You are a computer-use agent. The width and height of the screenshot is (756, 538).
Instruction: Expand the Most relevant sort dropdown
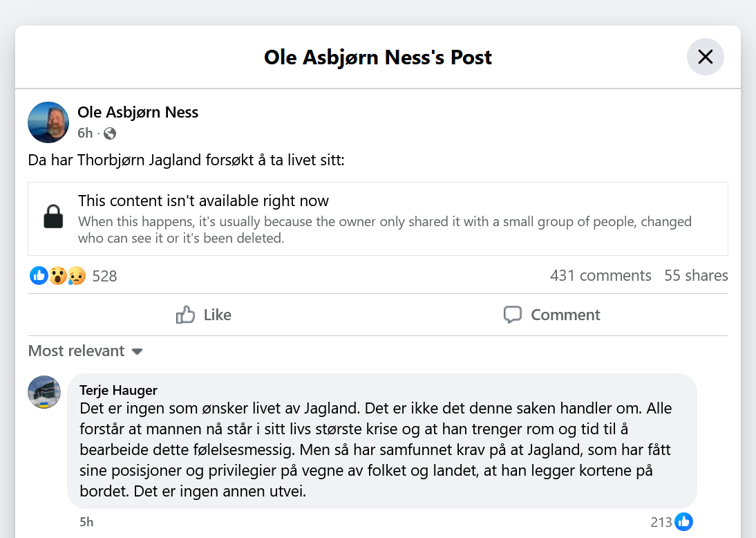pos(86,351)
